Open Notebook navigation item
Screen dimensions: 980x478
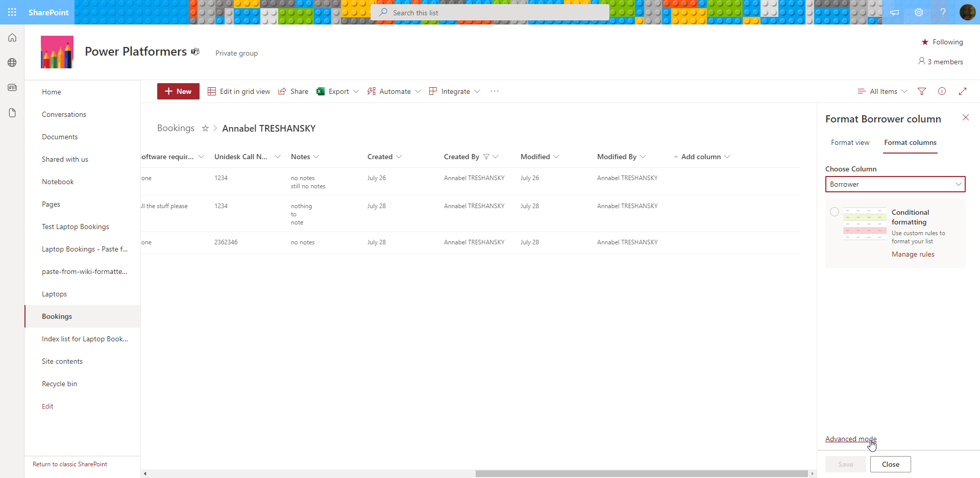pos(58,182)
